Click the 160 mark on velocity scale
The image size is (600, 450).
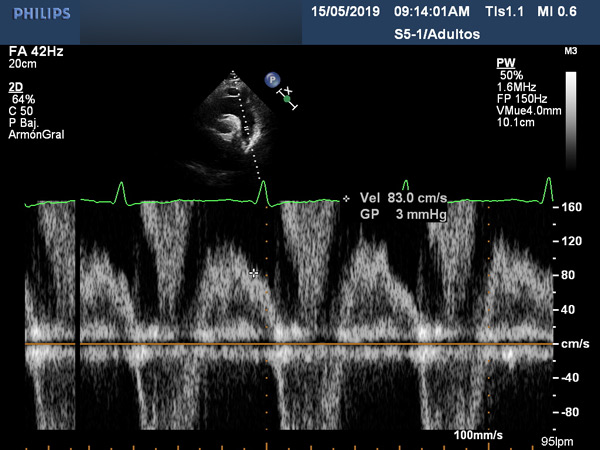point(573,209)
